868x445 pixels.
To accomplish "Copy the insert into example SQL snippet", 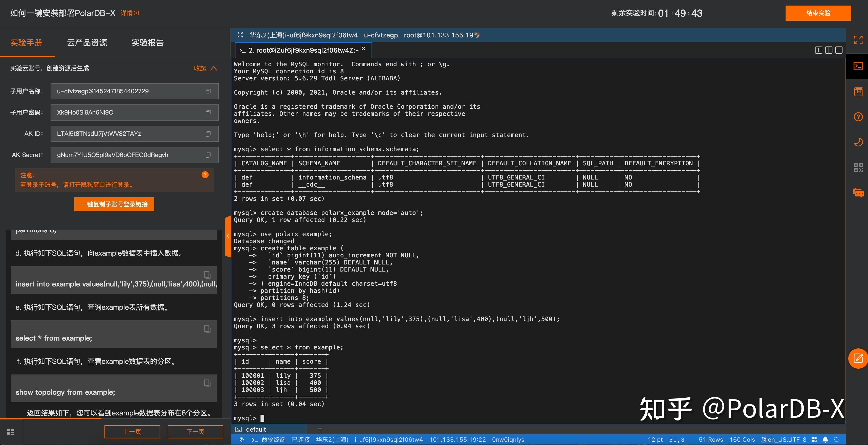I will pos(207,275).
